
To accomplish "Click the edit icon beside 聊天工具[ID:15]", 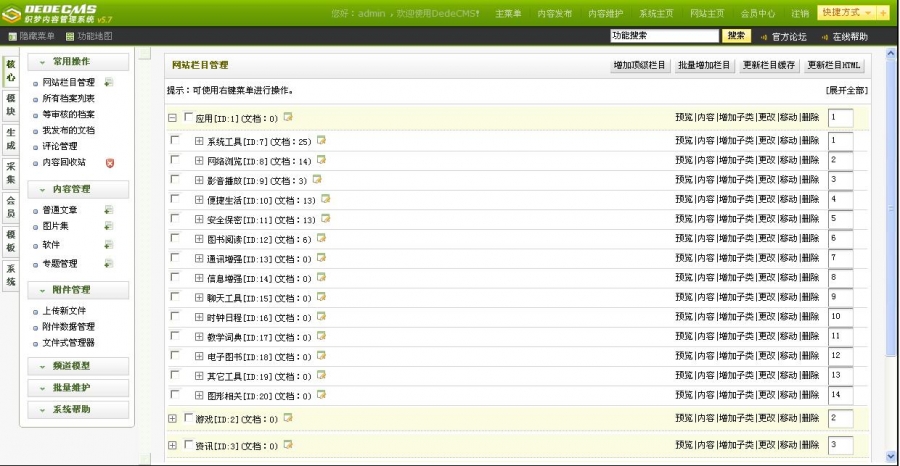I will point(321,297).
